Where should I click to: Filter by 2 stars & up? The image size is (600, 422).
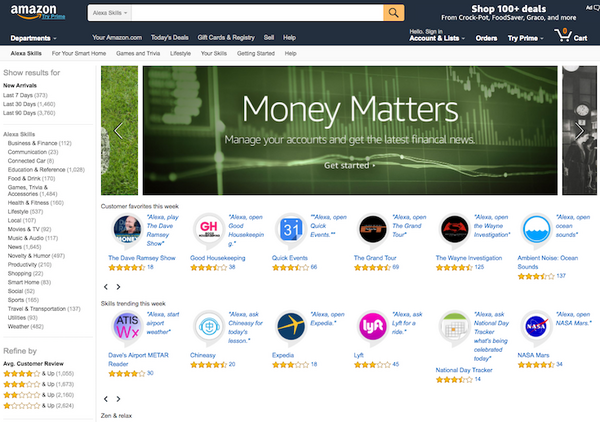[x=39, y=395]
